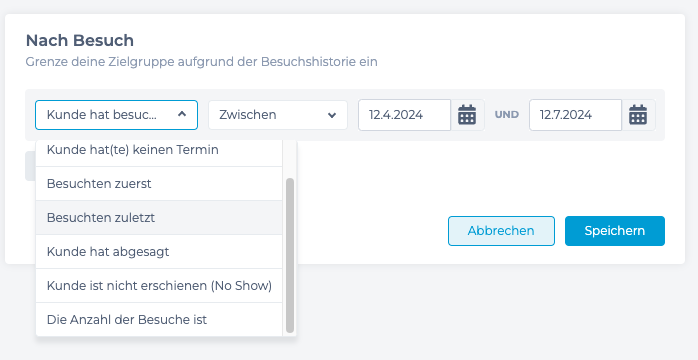Image resolution: width=698 pixels, height=360 pixels.
Task: Click scrollbar track above the thumb
Action: point(290,159)
